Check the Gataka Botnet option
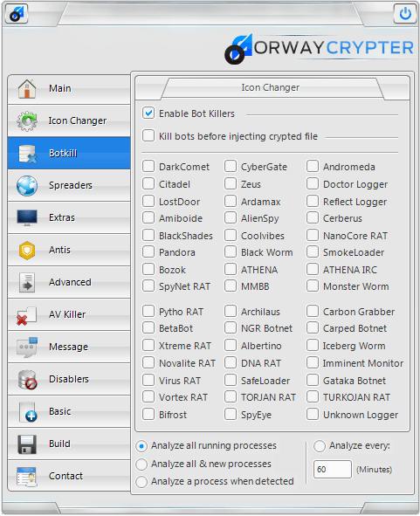 [313, 380]
